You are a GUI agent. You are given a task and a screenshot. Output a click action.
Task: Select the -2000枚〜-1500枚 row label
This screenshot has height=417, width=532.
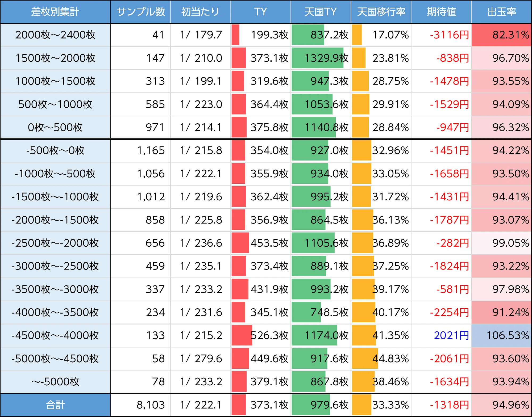[55, 220]
